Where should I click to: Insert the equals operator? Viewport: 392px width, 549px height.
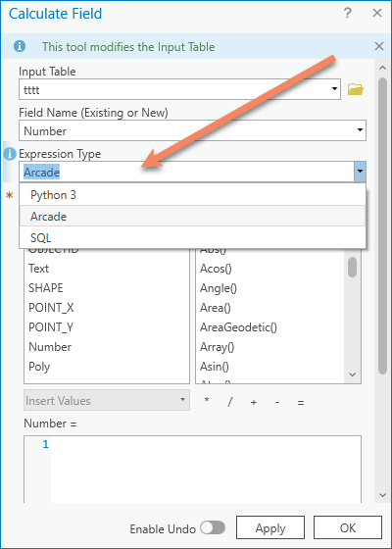301,402
